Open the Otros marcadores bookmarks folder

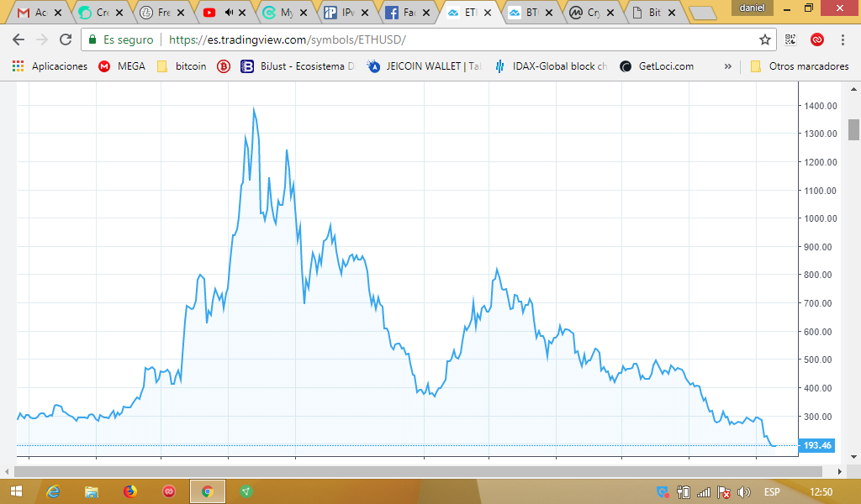800,66
